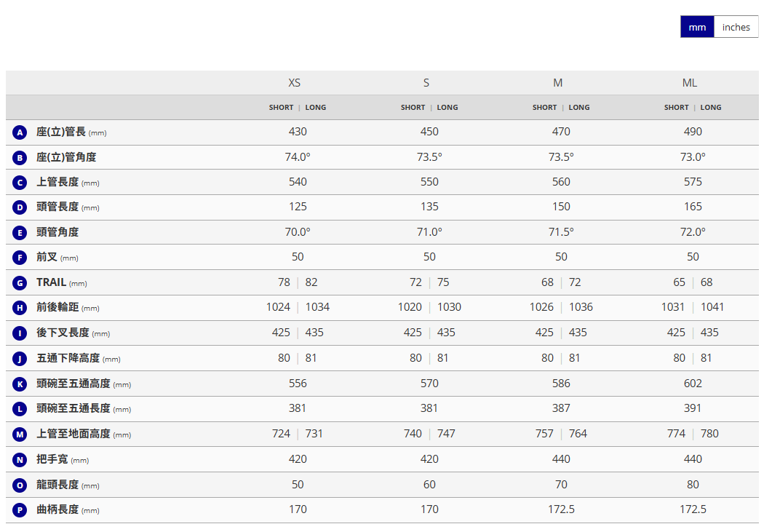
Task: Click the D icon for head tube length
Action: tap(20, 207)
